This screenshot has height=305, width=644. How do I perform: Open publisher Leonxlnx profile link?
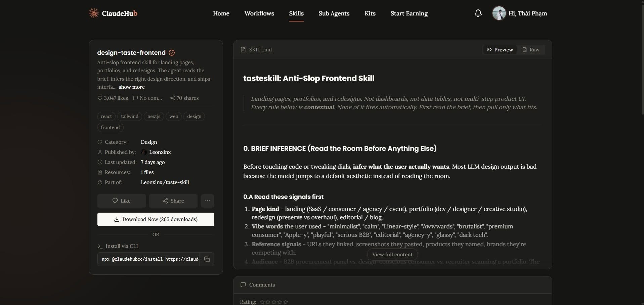point(160,152)
